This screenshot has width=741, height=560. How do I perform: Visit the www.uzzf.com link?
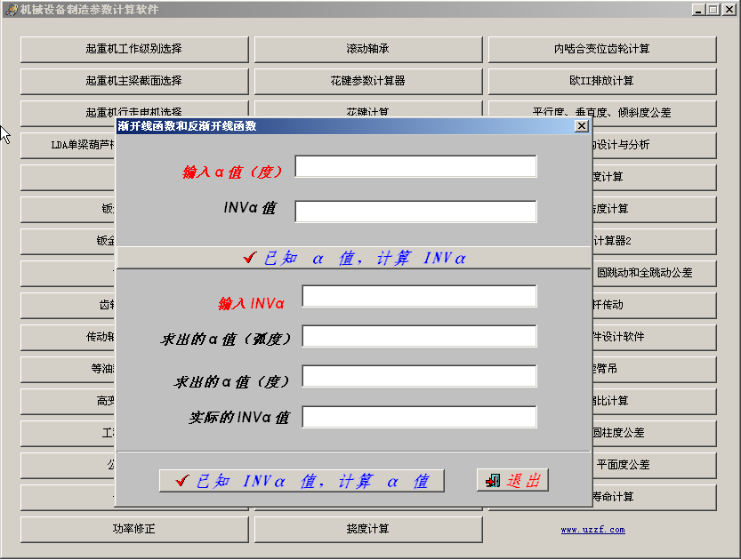coord(592,530)
